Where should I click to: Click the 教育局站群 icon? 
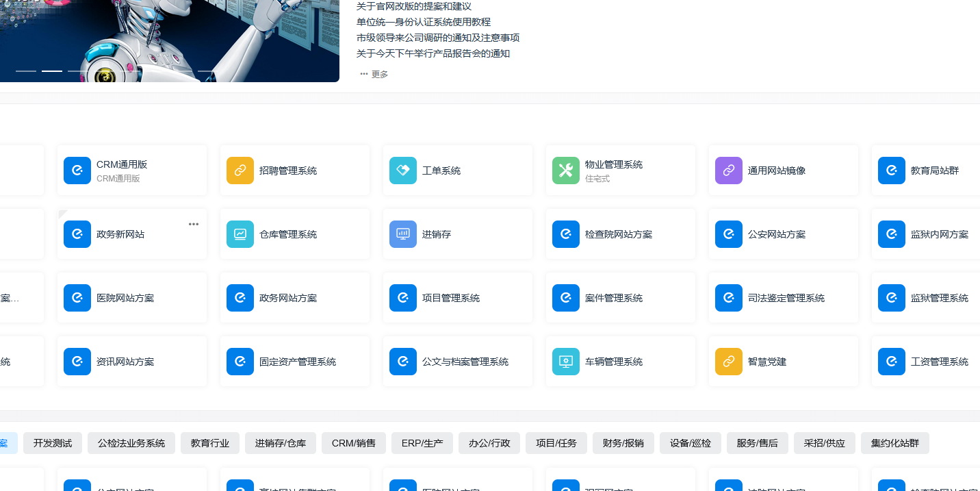pos(892,171)
